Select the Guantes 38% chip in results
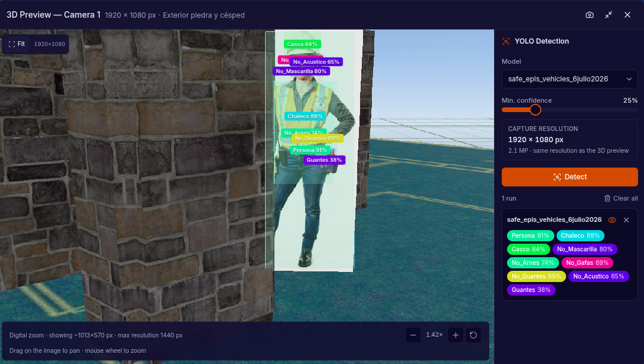 [531, 290]
